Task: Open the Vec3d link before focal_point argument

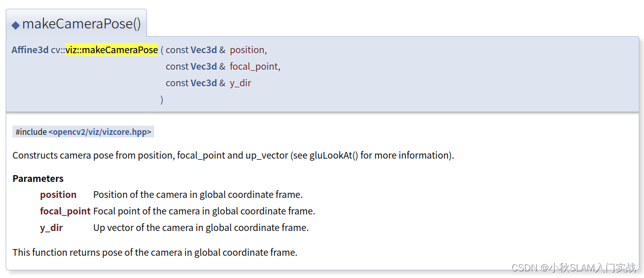Action: [204, 67]
